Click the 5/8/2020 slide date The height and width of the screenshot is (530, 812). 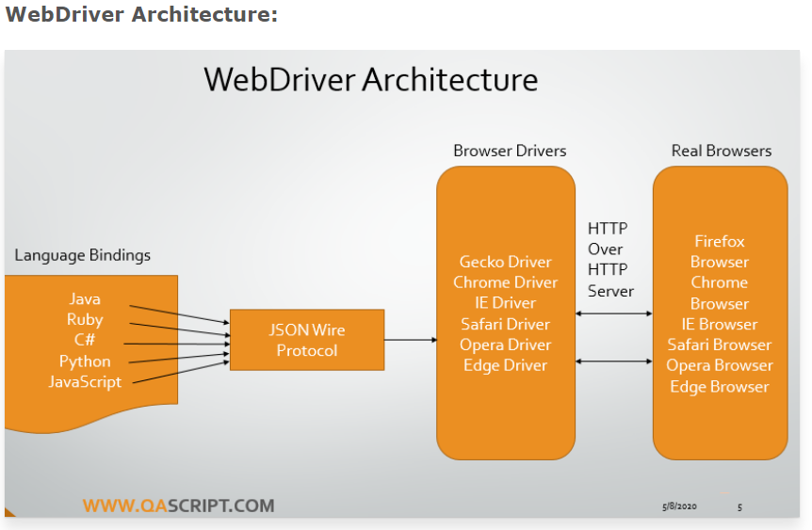[679, 507]
